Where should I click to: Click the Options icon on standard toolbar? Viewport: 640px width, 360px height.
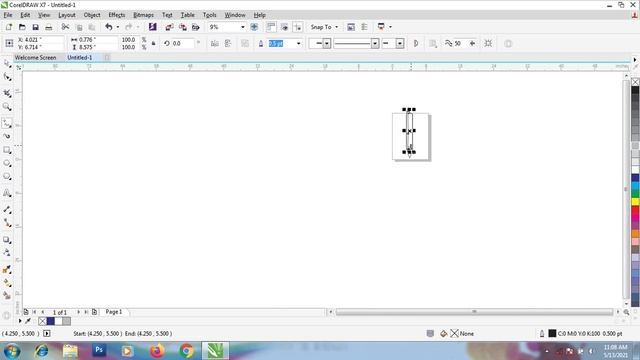(x=351, y=27)
